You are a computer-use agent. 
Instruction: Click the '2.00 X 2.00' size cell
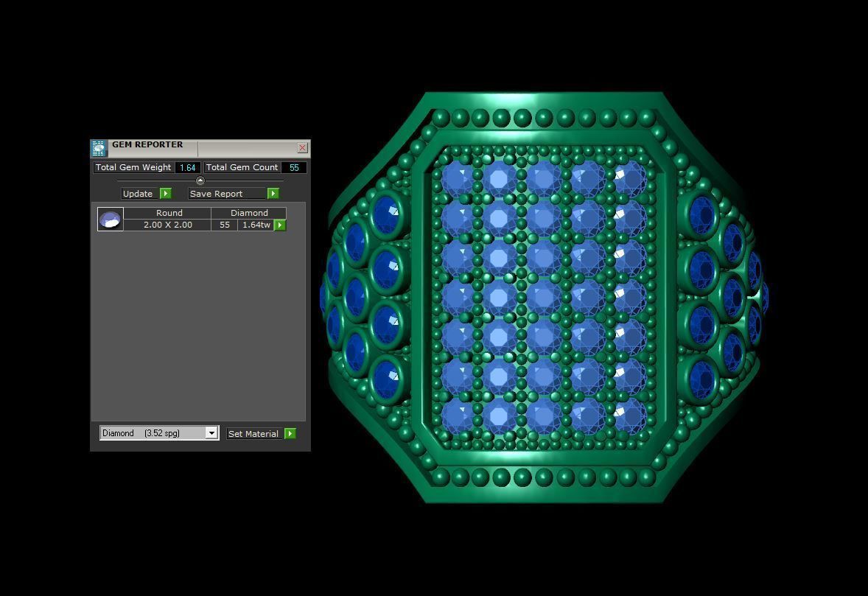click(x=168, y=225)
